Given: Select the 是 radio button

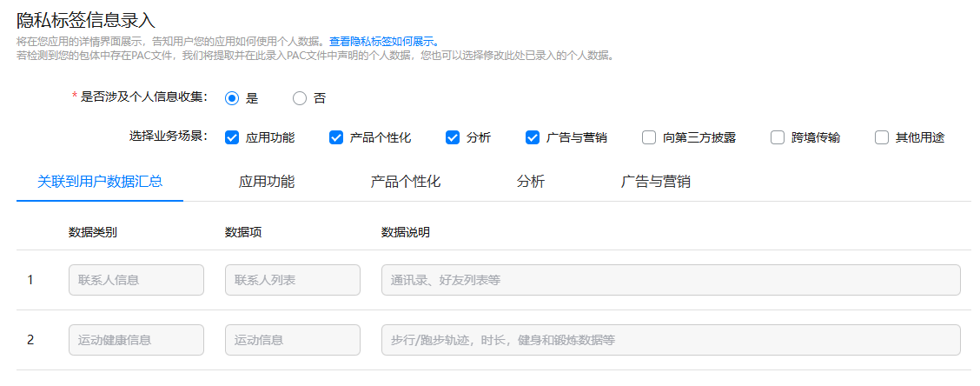Looking at the screenshot, I should coord(232,98).
